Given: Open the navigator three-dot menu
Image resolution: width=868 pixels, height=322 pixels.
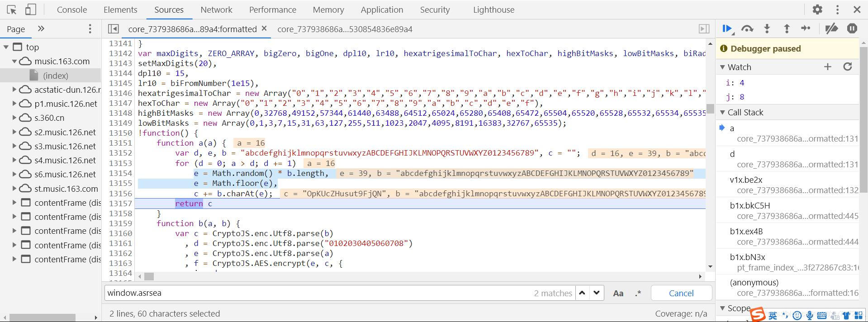Looking at the screenshot, I should point(90,29).
